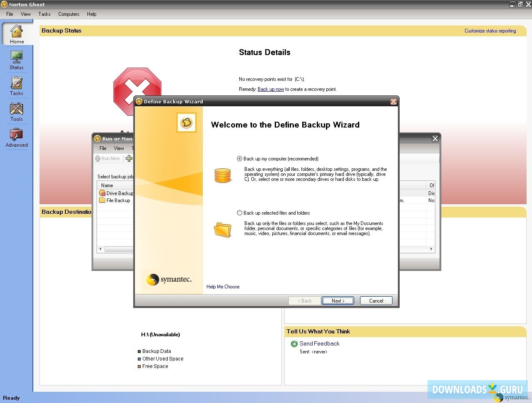This screenshot has height=403, width=532.
Task: Click the folder icon for file backup
Action: (x=222, y=230)
